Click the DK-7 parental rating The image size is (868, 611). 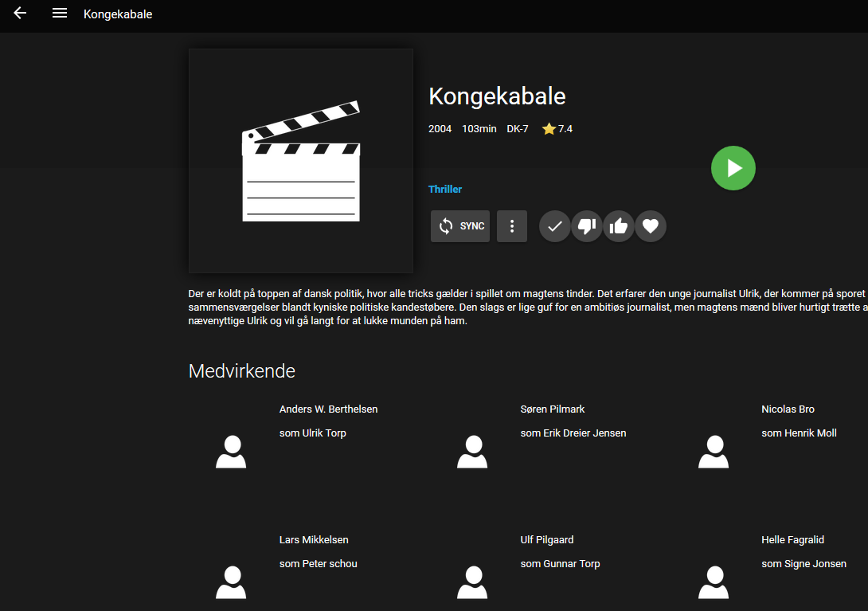coord(518,128)
